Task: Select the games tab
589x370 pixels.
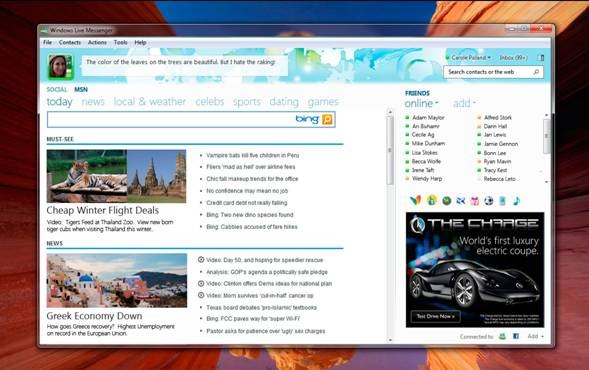Action: click(323, 101)
